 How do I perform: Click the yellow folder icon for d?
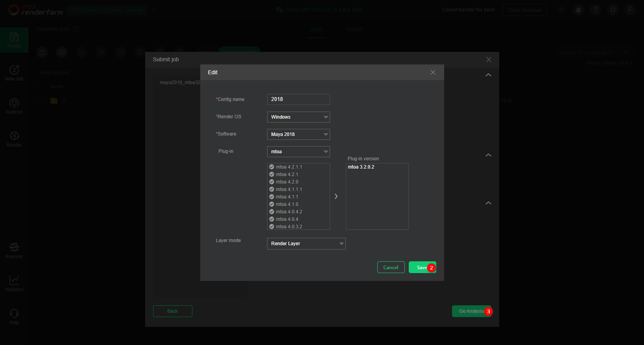pos(54,101)
